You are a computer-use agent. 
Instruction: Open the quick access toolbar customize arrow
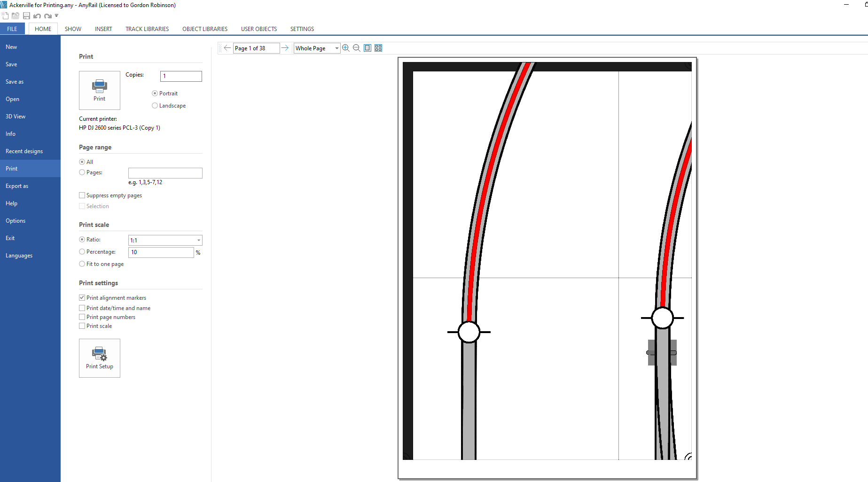coord(56,16)
